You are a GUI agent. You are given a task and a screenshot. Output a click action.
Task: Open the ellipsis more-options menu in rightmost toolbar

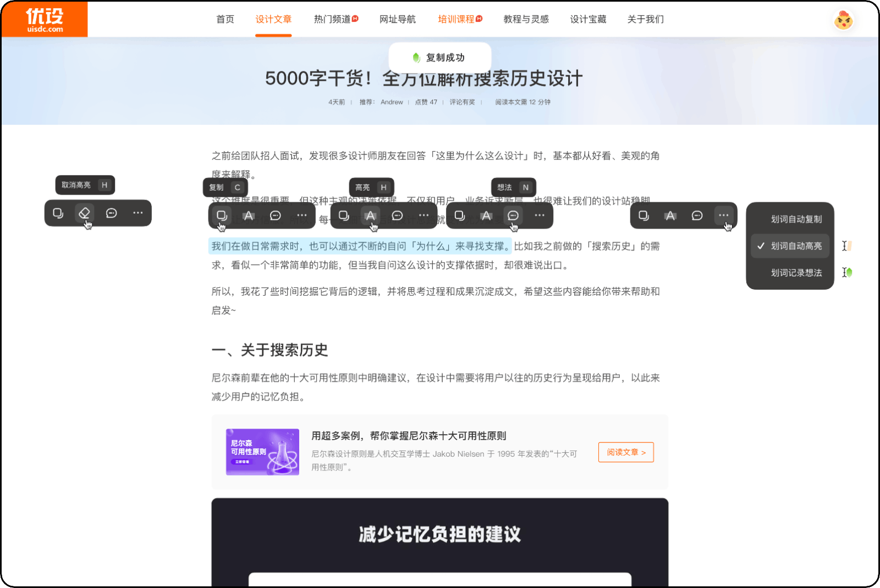[x=723, y=215]
